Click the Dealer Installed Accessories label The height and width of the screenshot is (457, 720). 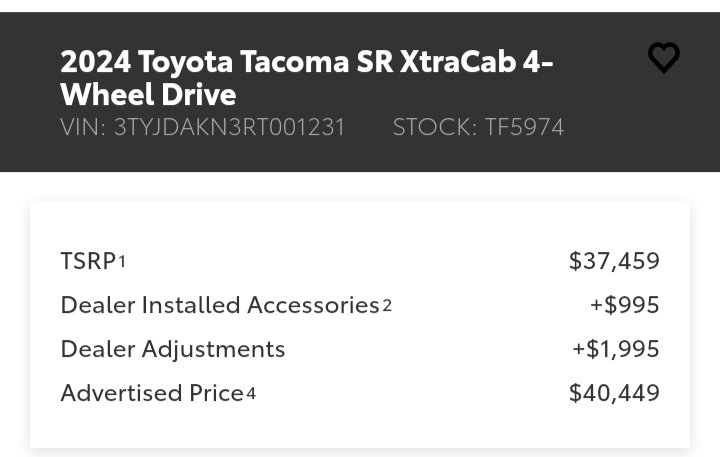[220, 305]
